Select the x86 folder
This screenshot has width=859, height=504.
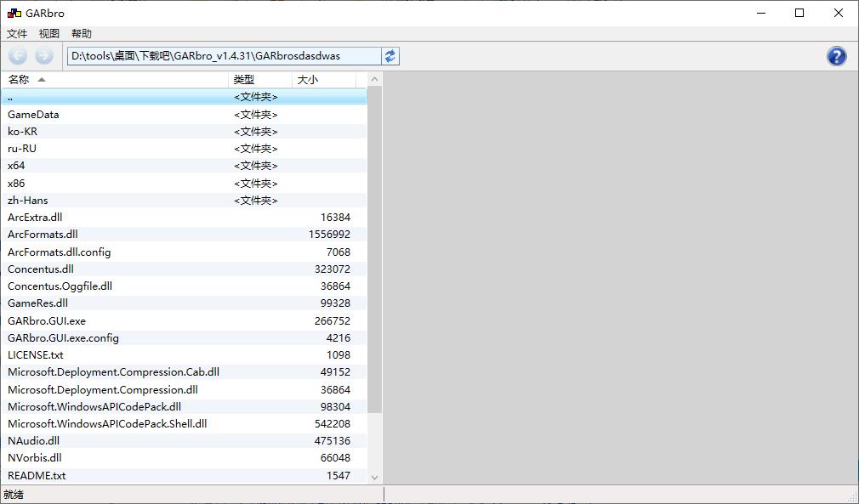click(x=184, y=183)
